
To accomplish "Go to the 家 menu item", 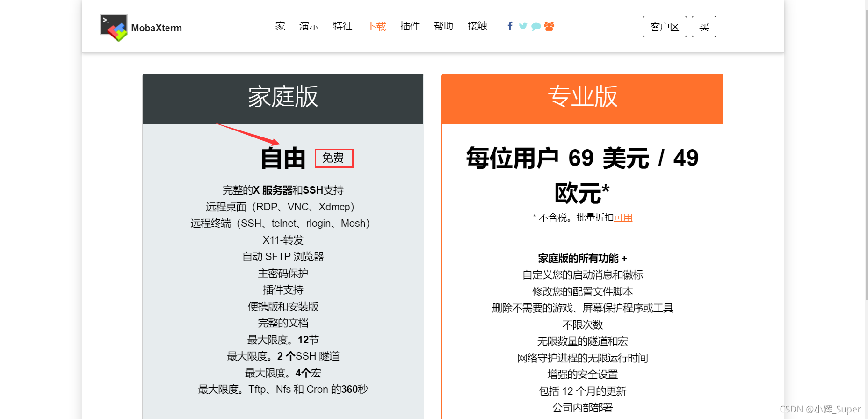I will pyautogui.click(x=280, y=26).
